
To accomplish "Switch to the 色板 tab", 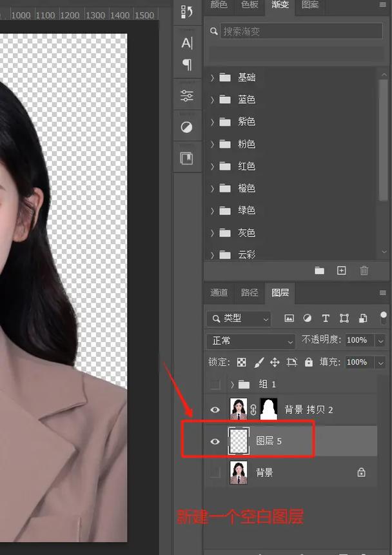I will pyautogui.click(x=250, y=5).
